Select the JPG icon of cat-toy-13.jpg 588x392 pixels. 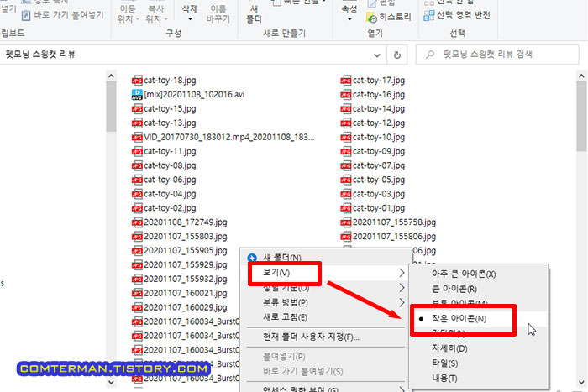[137, 123]
